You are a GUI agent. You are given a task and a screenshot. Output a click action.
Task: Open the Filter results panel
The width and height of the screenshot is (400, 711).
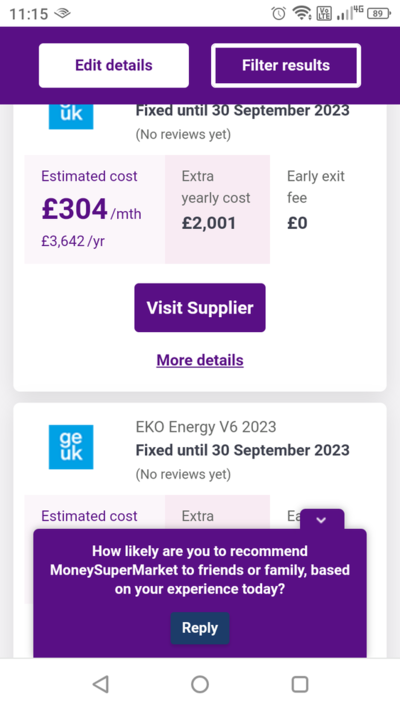pyautogui.click(x=286, y=65)
